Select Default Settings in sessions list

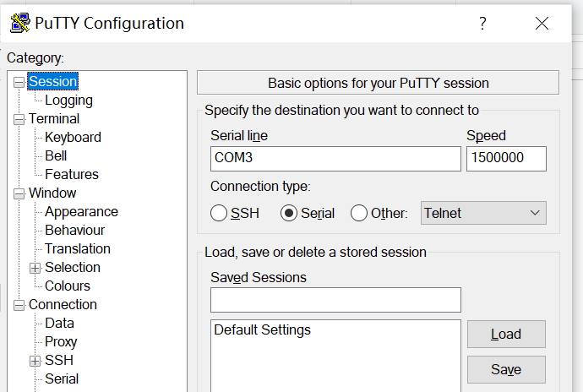click(262, 329)
